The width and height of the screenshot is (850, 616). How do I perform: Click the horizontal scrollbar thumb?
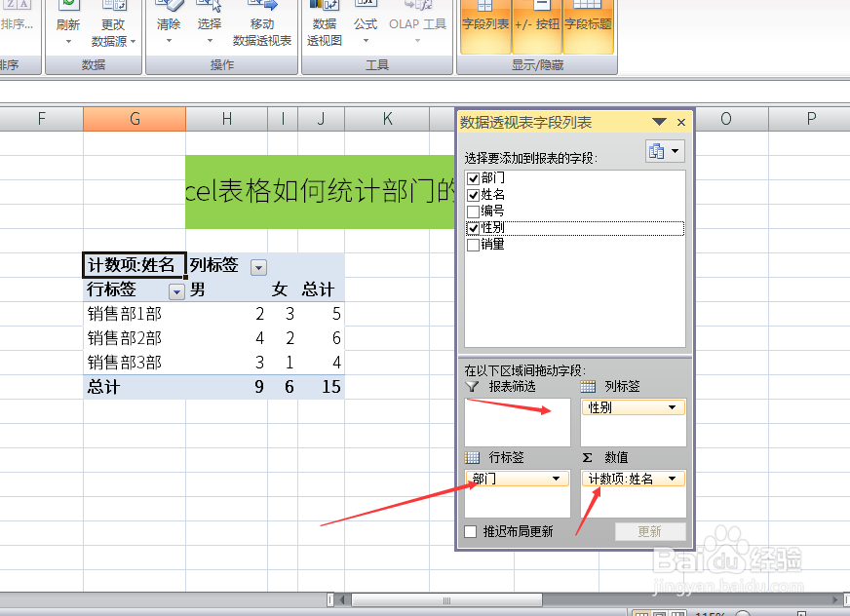pos(446,600)
